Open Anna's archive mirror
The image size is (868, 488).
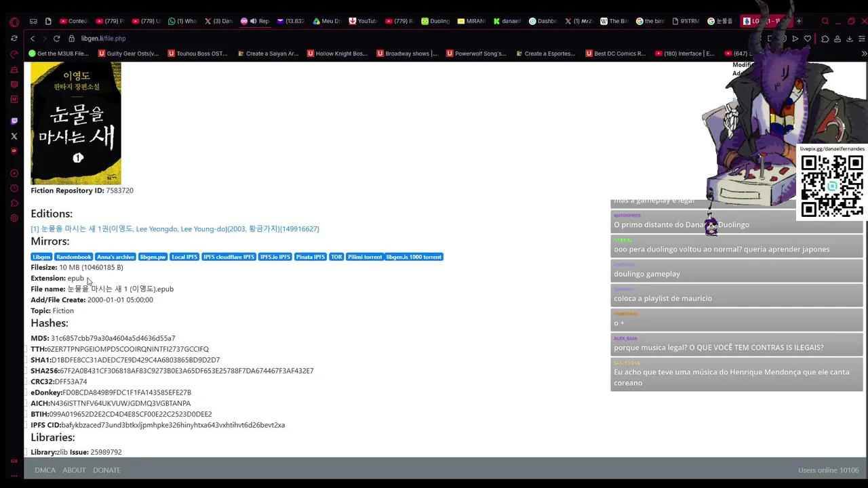point(115,257)
